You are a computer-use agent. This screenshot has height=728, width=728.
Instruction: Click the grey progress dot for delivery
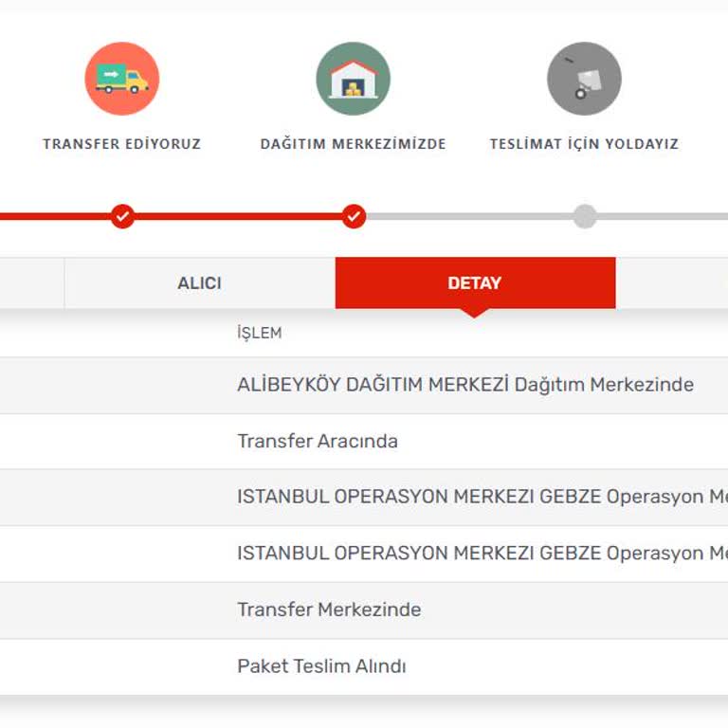click(x=585, y=216)
